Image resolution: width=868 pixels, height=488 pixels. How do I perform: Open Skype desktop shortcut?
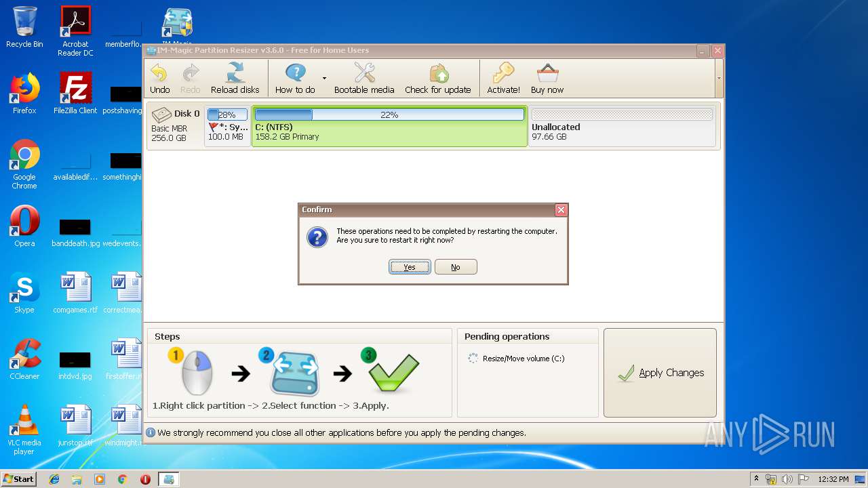tap(24, 293)
